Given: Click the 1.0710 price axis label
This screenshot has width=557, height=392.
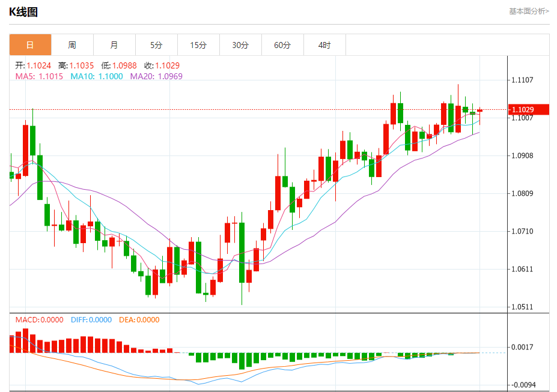Looking at the screenshot, I should click(522, 231).
